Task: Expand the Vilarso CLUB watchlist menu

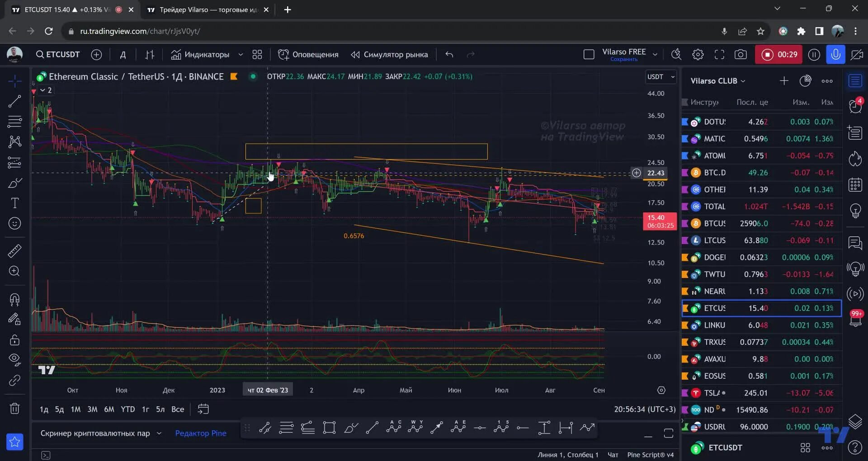Action: click(x=718, y=81)
